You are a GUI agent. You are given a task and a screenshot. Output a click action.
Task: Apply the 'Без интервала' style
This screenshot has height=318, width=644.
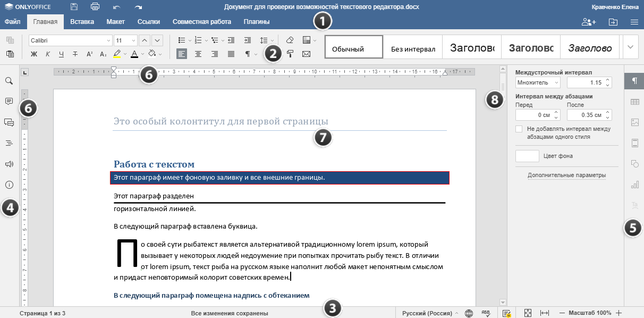pyautogui.click(x=413, y=49)
